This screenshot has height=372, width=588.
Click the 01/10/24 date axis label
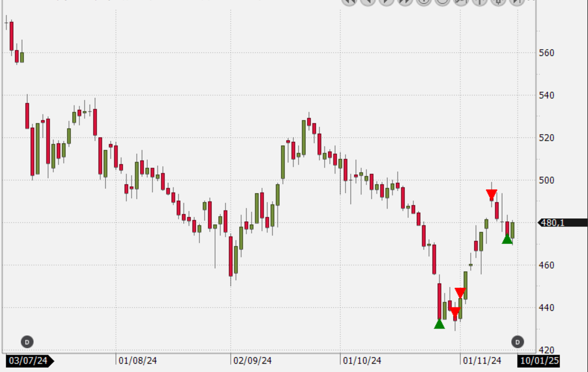pyautogui.click(x=362, y=361)
